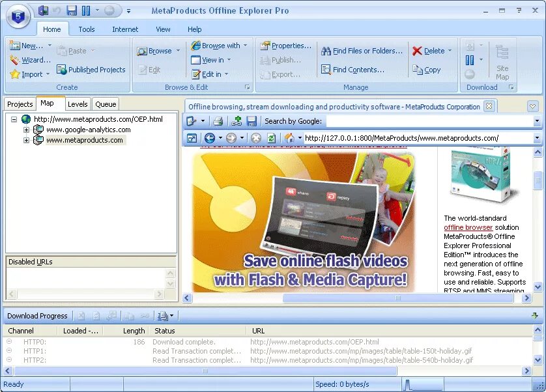This screenshot has width=546, height=392.
Task: Select the Projects panel tab
Action: 20,104
